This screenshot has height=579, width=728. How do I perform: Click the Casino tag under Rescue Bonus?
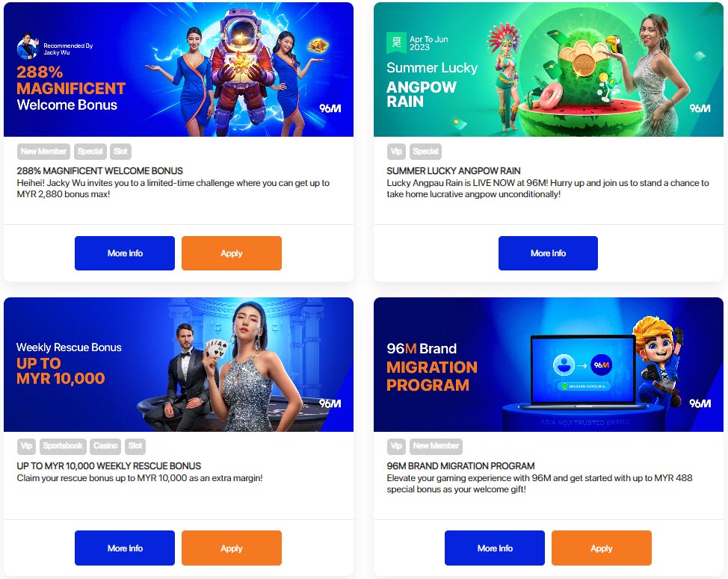(105, 446)
